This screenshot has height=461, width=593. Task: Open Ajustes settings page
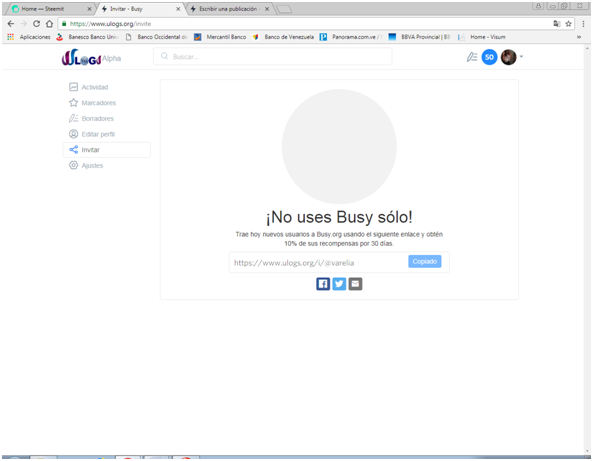point(86,166)
